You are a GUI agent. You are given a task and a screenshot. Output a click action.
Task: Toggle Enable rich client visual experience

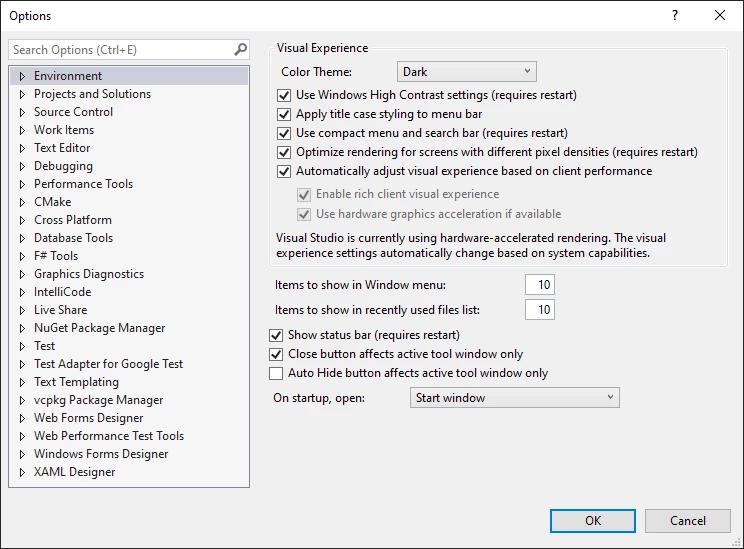click(304, 195)
